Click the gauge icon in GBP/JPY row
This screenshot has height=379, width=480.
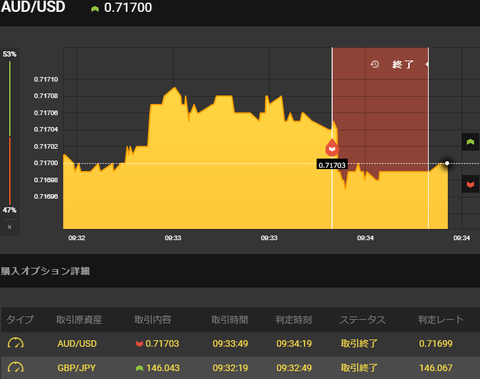(16, 367)
